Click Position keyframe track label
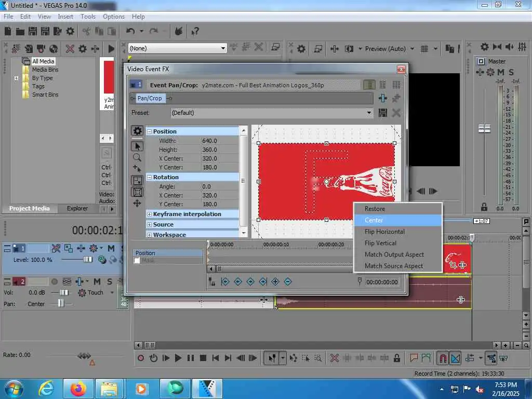Screen dimensions: 532x399 [168, 253]
